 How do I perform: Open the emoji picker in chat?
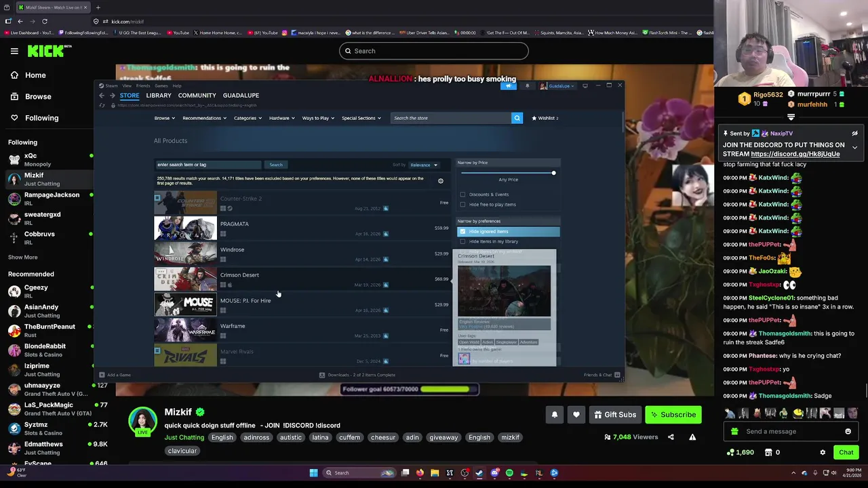click(x=848, y=431)
